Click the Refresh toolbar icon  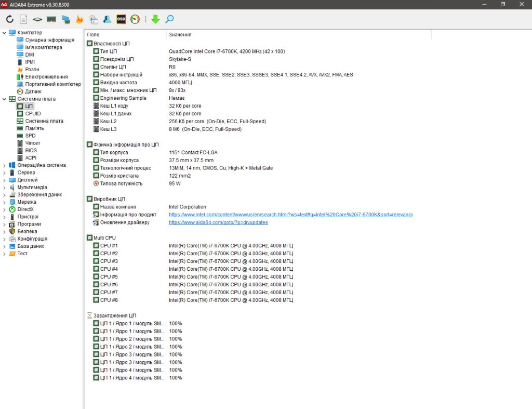[x=10, y=19]
